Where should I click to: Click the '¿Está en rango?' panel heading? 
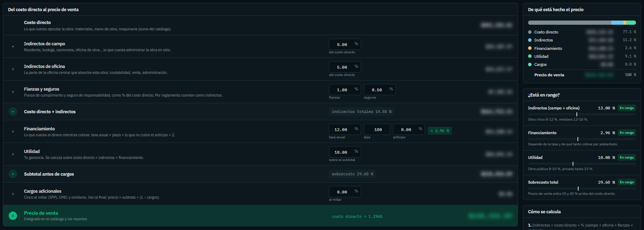point(544,95)
